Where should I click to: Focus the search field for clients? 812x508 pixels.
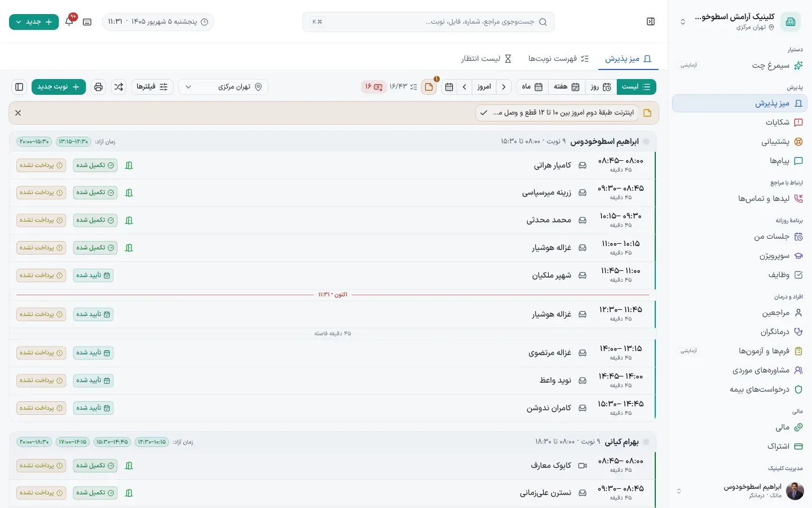tap(429, 22)
